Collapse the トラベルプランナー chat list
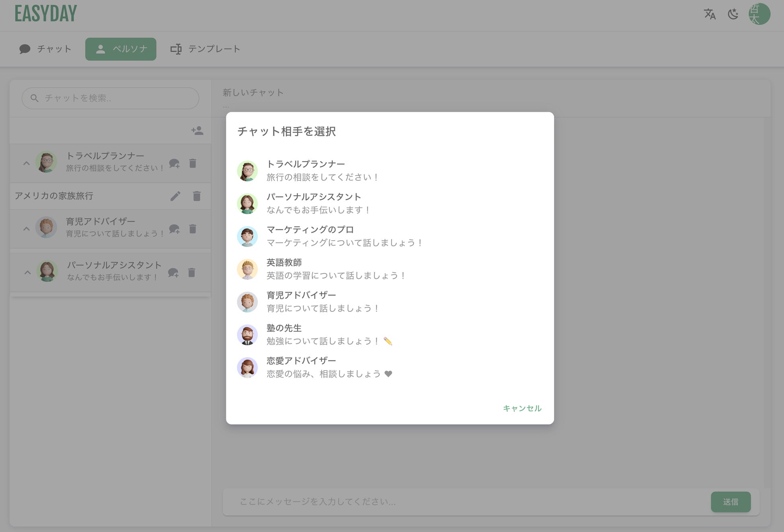 (x=27, y=164)
